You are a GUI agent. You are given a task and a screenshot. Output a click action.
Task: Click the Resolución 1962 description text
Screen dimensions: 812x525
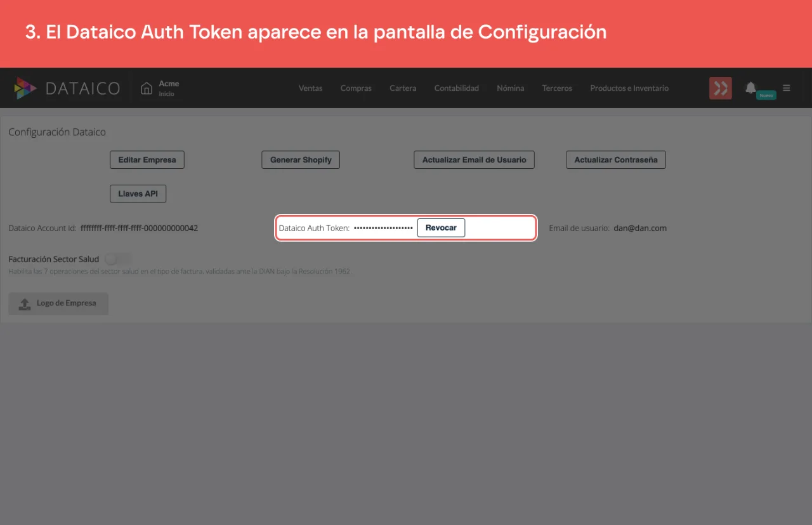pyautogui.click(x=180, y=271)
